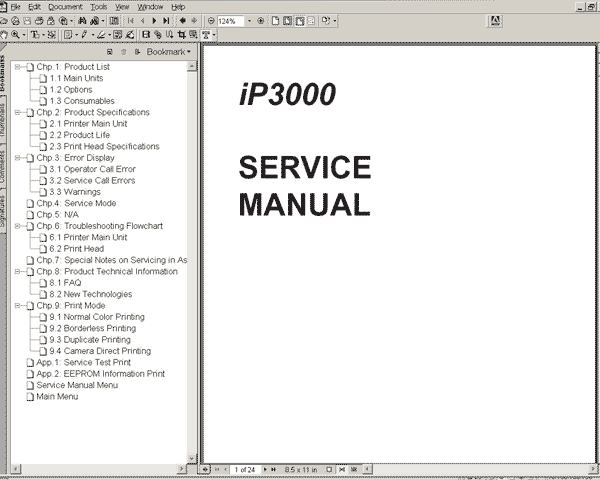Select the Movie tool
This screenshot has width=600, height=480.
pos(146,35)
